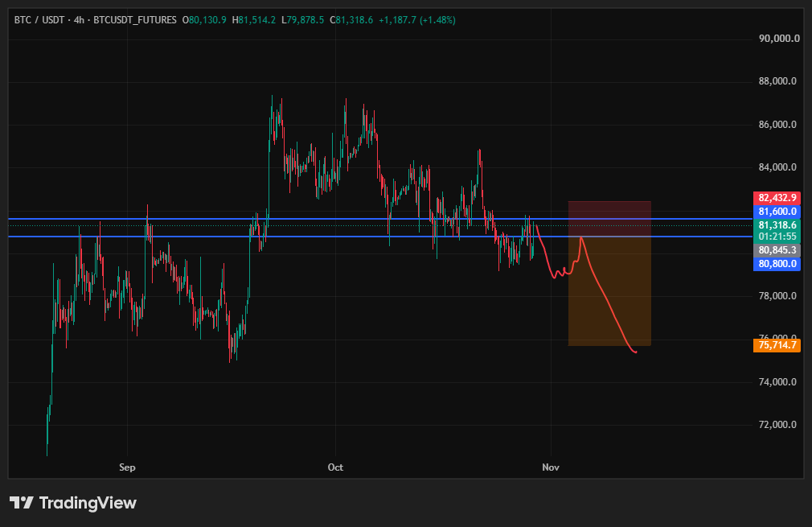Click the 01:21:55 candle countdown
The height and width of the screenshot is (527, 812).
click(777, 237)
